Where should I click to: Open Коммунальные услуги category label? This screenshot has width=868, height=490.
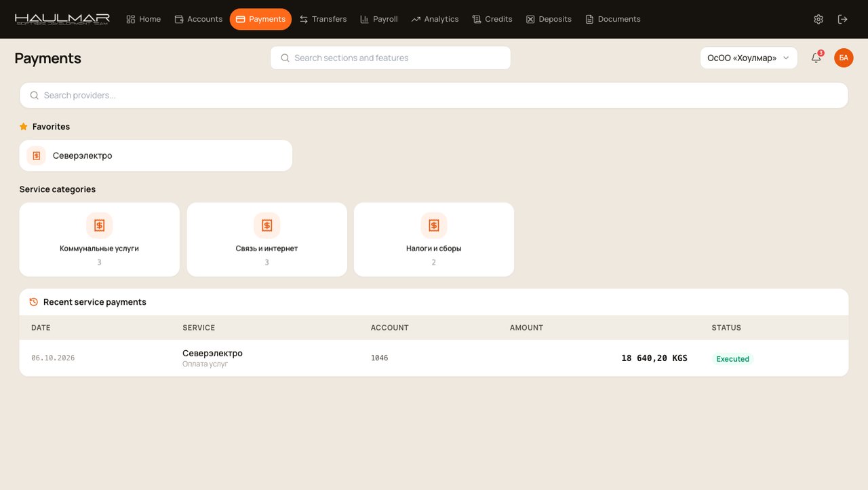pyautogui.click(x=100, y=248)
